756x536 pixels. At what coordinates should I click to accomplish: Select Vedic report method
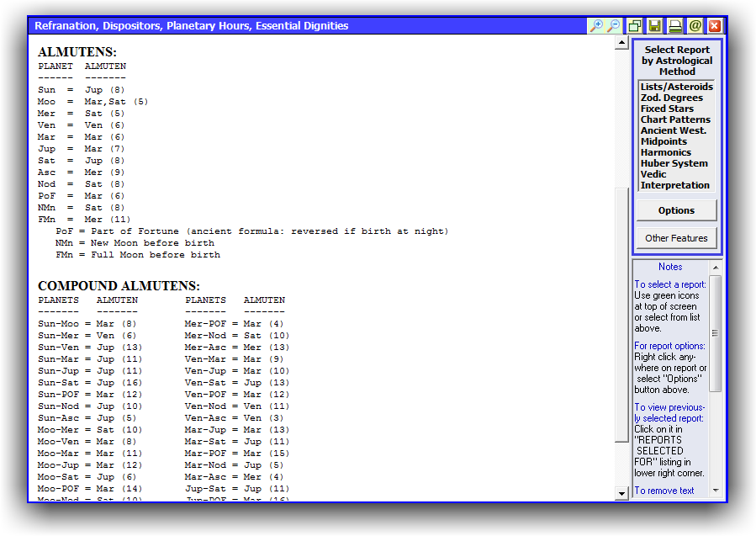coord(653,174)
